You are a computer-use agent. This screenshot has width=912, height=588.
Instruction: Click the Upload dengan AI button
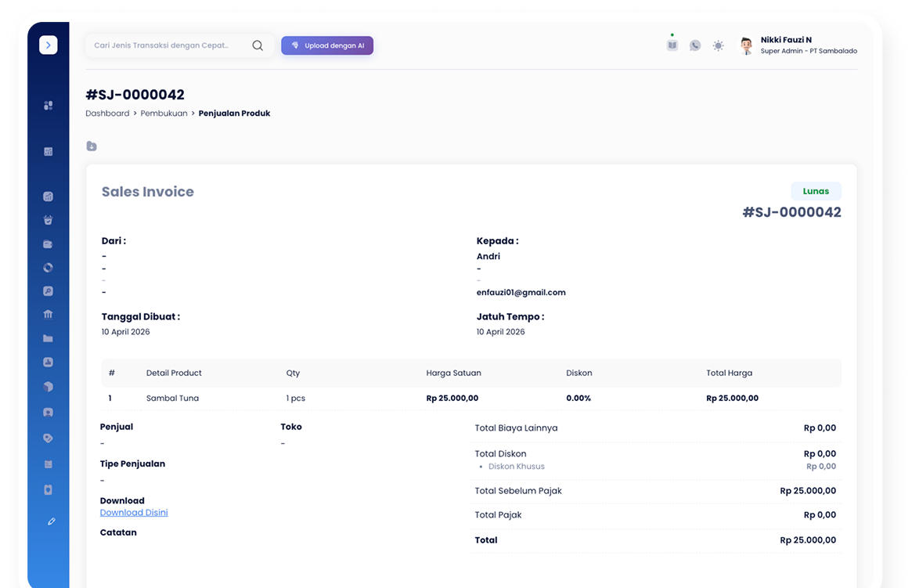[327, 45]
